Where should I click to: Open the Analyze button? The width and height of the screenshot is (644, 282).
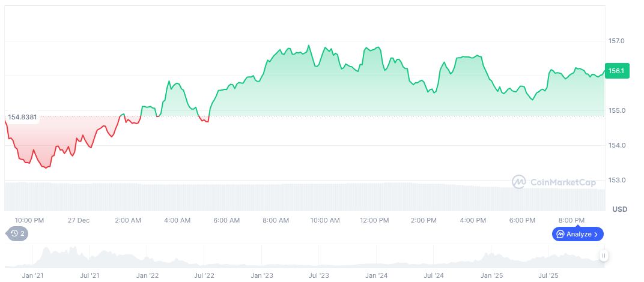pos(577,234)
